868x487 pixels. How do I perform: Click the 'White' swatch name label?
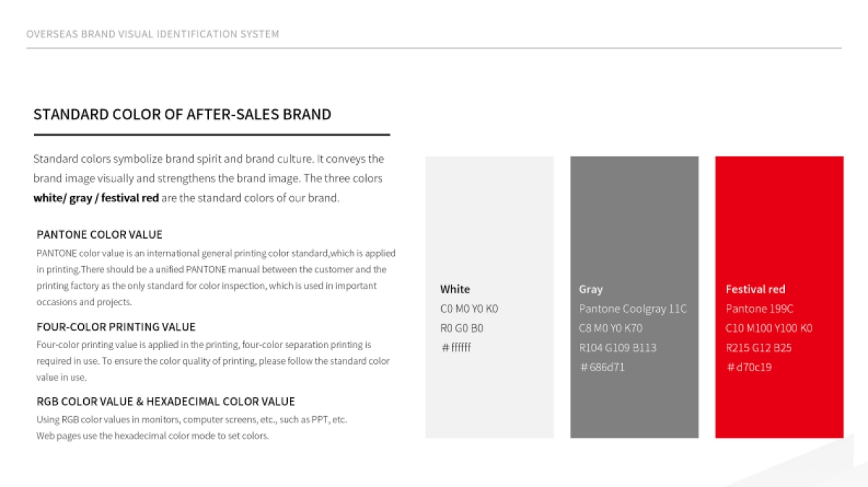(x=455, y=289)
